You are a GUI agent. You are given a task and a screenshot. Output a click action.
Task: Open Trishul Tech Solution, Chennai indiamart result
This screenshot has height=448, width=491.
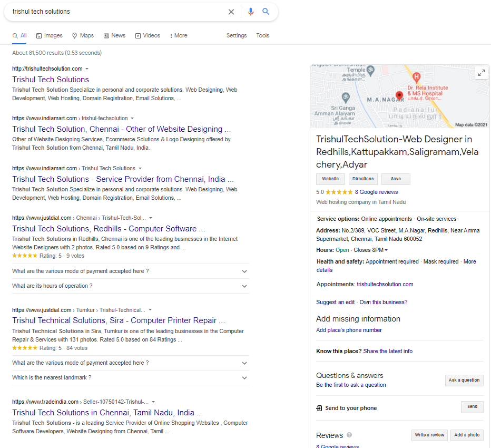[x=122, y=129]
